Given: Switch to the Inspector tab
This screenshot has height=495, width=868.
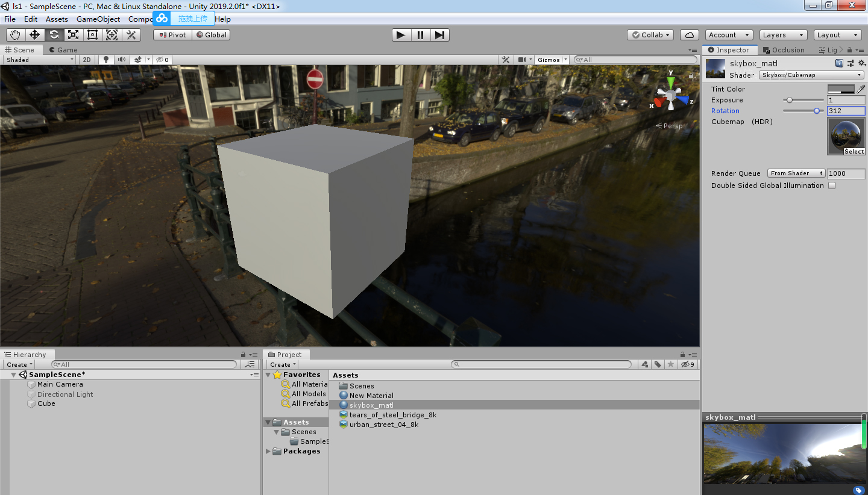Looking at the screenshot, I should click(x=729, y=50).
